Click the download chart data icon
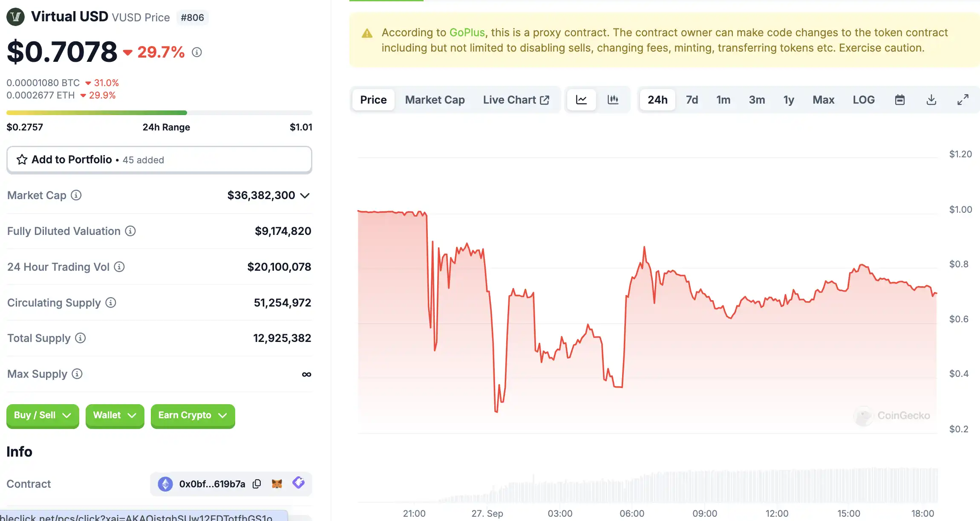 [x=931, y=100]
